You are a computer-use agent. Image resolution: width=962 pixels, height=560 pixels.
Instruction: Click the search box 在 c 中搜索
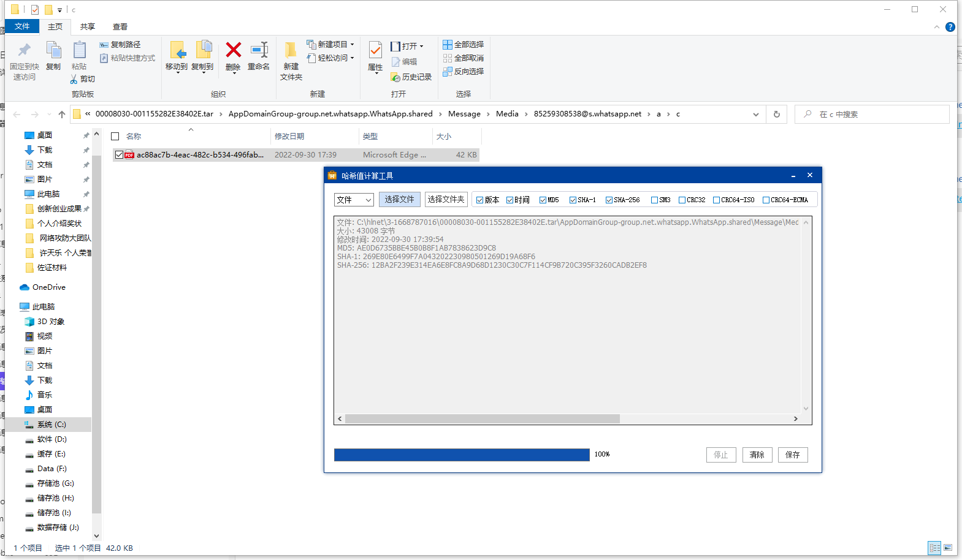[x=872, y=115]
